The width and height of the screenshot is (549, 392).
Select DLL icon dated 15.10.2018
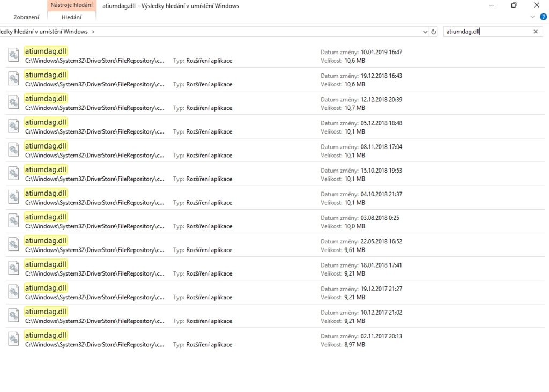[14, 173]
